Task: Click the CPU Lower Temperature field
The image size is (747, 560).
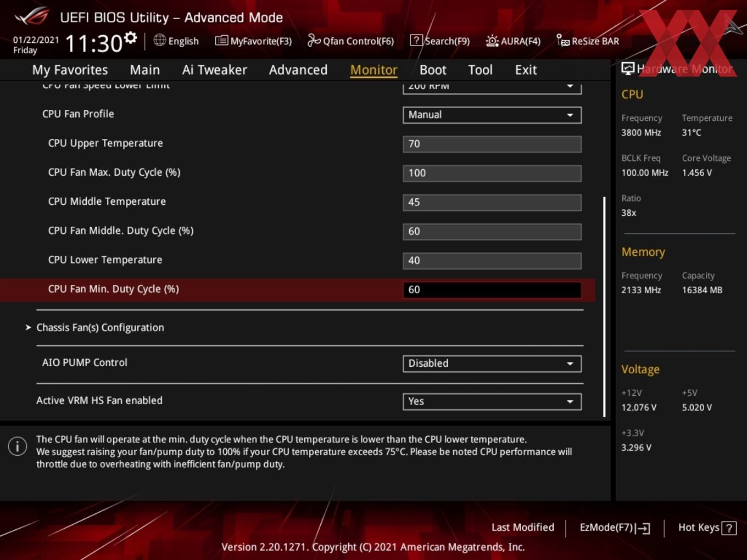Action: 492,260
